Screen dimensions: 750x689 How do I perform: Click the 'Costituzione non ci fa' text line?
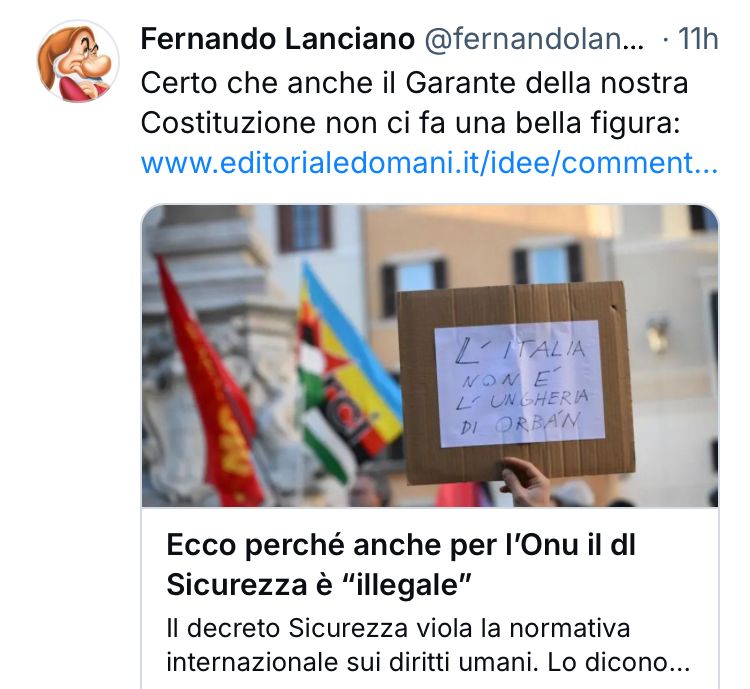tap(410, 123)
